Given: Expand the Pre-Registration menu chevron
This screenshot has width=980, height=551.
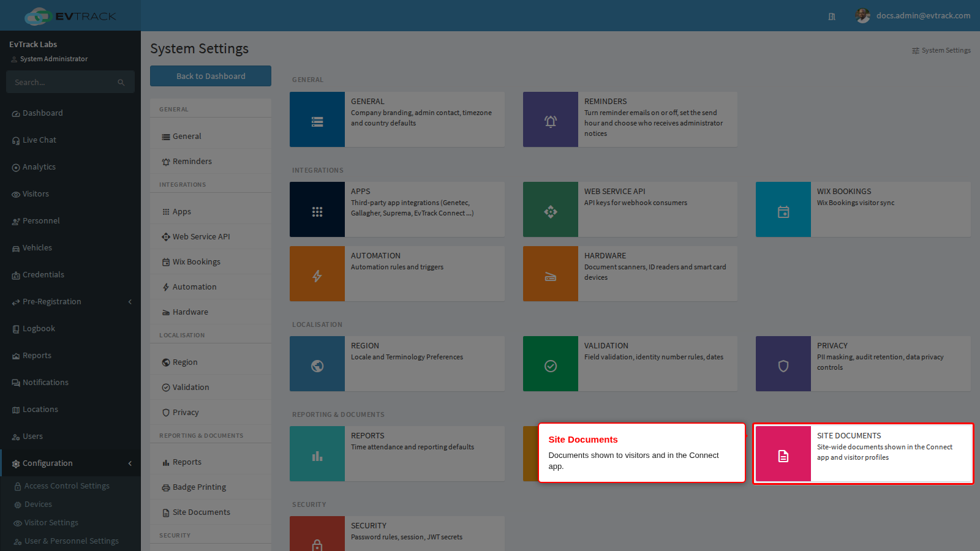Looking at the screenshot, I should click(130, 302).
